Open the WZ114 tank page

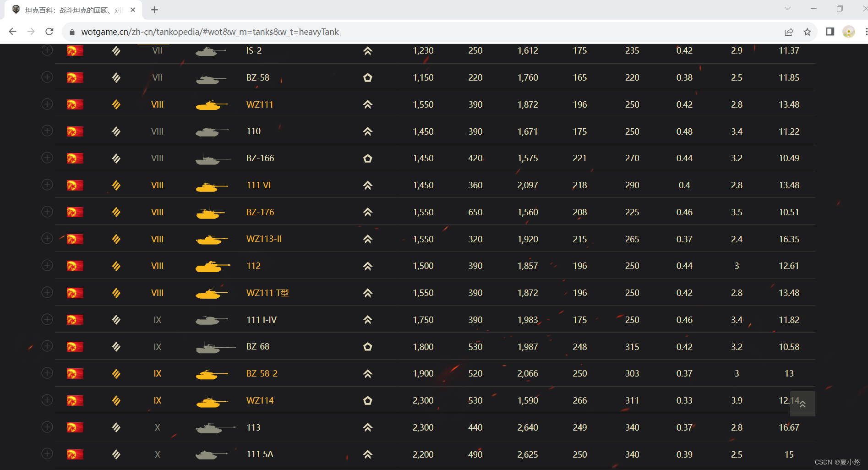pos(260,400)
